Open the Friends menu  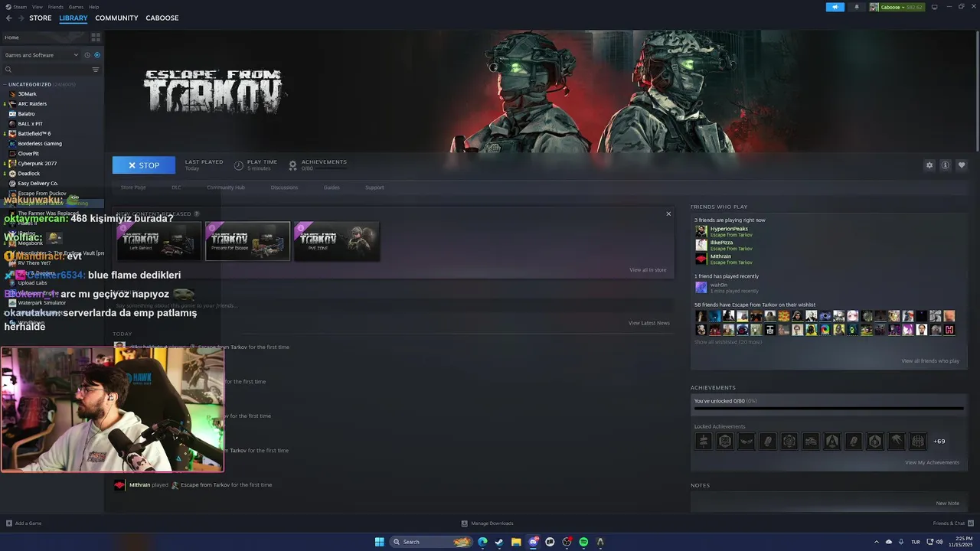pyautogui.click(x=56, y=7)
